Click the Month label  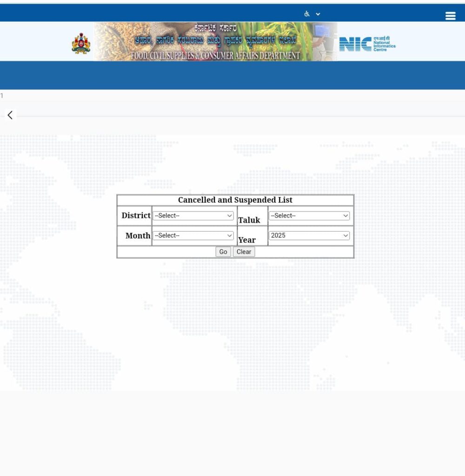[x=138, y=236]
